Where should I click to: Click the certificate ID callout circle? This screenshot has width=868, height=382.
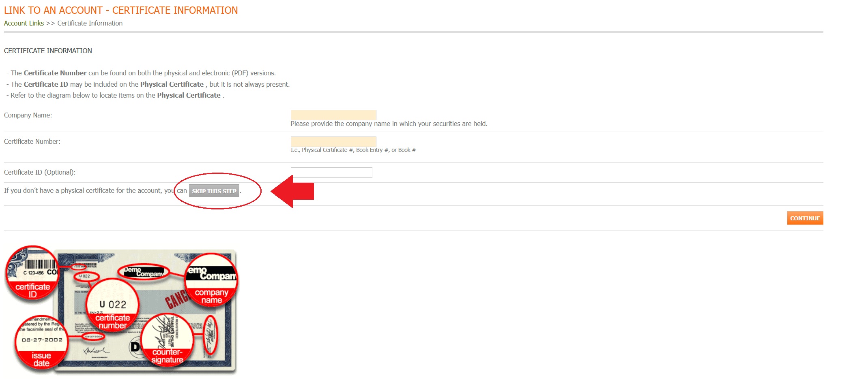click(x=32, y=274)
